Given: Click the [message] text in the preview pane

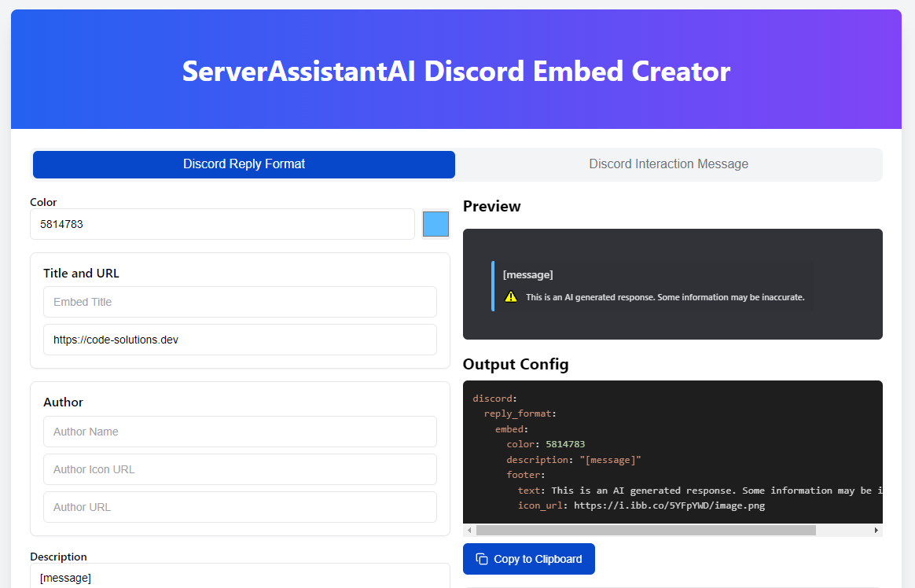Looking at the screenshot, I should coord(527,274).
